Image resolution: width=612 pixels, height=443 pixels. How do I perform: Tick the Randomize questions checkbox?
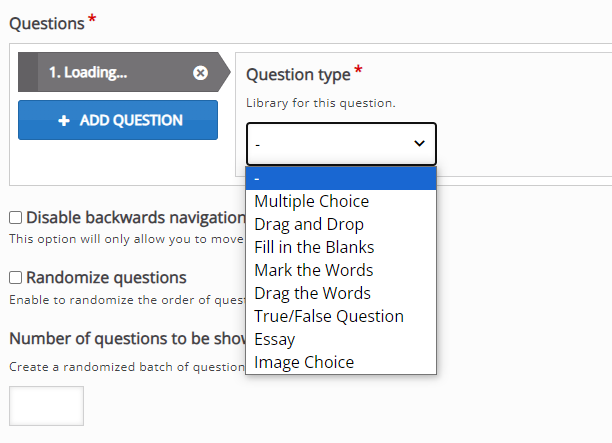[x=15, y=278]
